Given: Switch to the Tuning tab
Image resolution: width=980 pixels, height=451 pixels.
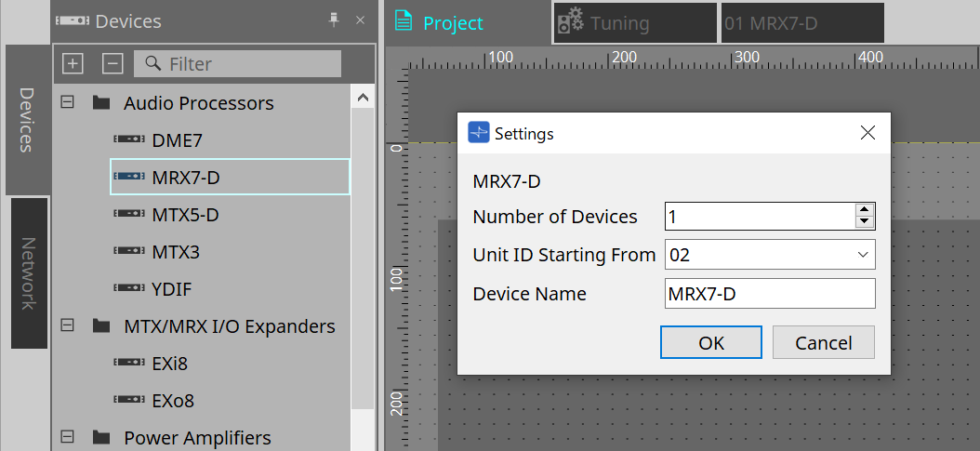Looking at the screenshot, I should pyautogui.click(x=635, y=22).
